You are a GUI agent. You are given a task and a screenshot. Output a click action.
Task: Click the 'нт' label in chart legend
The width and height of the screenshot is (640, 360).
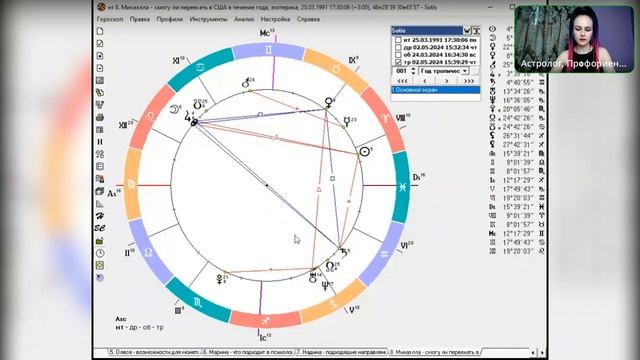[119, 327]
